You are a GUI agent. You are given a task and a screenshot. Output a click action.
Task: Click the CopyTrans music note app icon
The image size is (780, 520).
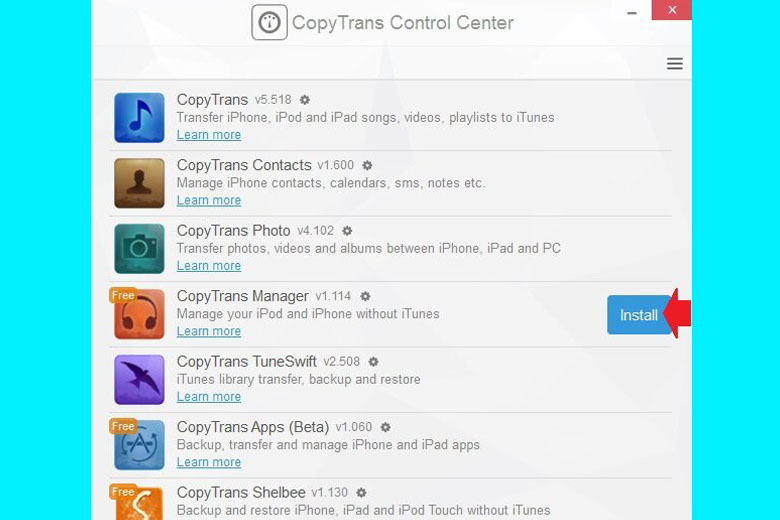pyautogui.click(x=139, y=117)
